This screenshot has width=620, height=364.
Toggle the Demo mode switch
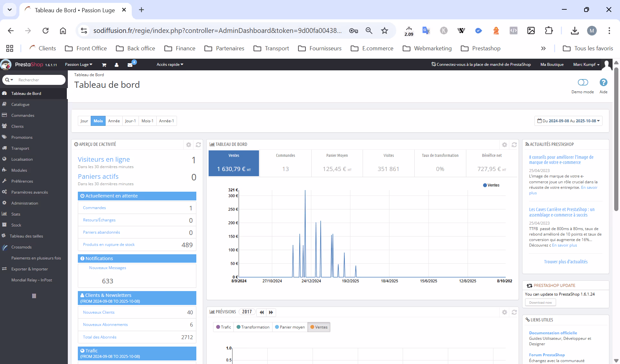[583, 83]
